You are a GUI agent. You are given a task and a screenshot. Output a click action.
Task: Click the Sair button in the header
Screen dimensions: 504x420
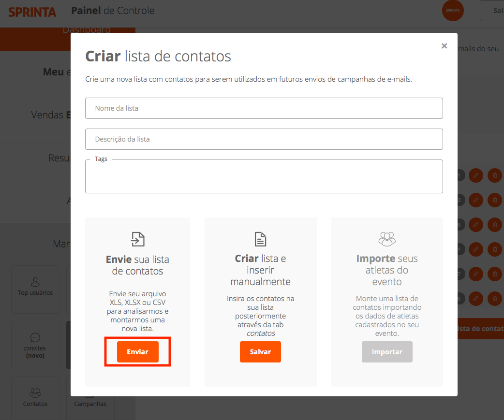click(x=492, y=11)
